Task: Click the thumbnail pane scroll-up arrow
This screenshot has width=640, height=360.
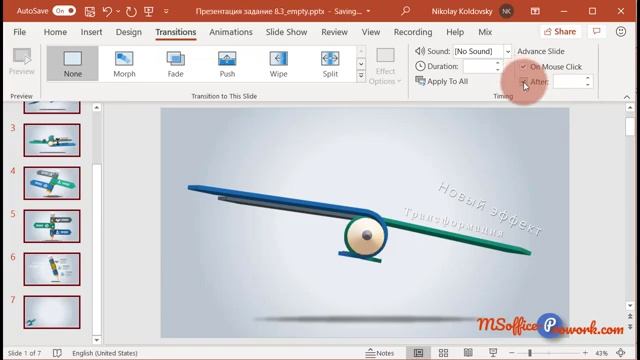Action: 97,108
